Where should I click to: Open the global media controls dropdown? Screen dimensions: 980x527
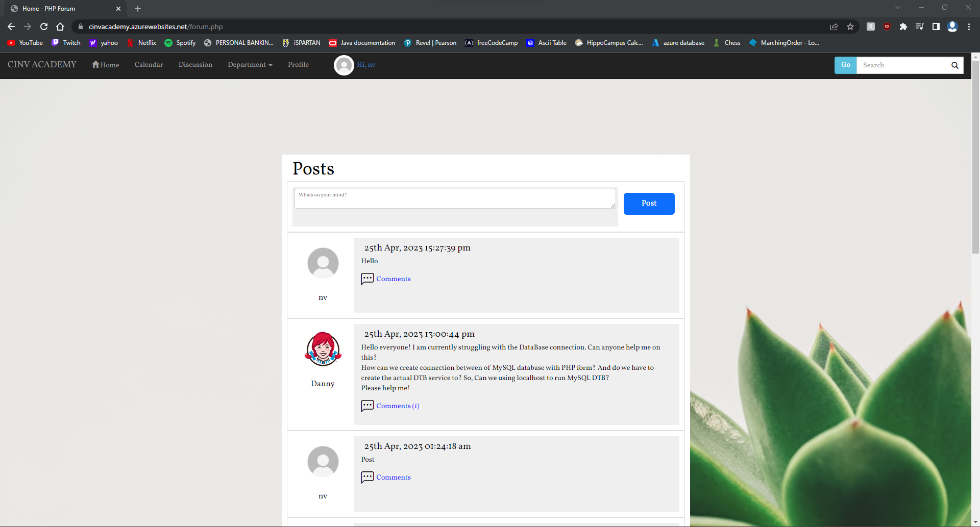click(x=920, y=27)
